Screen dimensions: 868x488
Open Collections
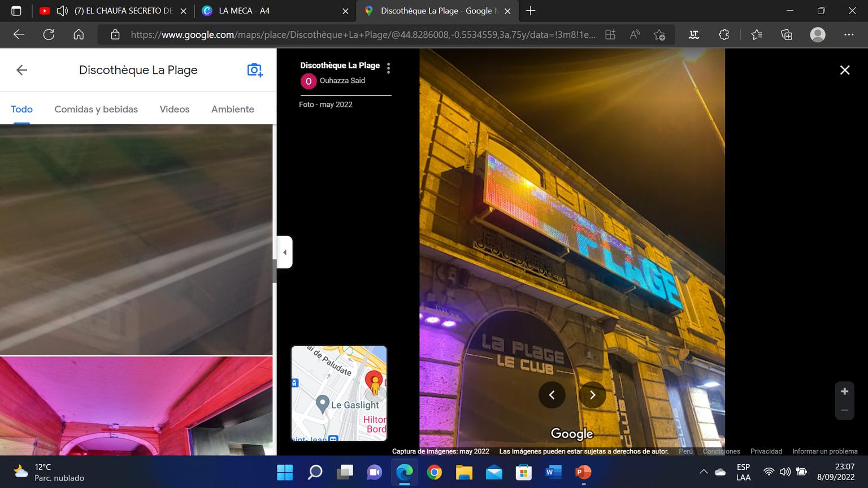click(x=787, y=34)
